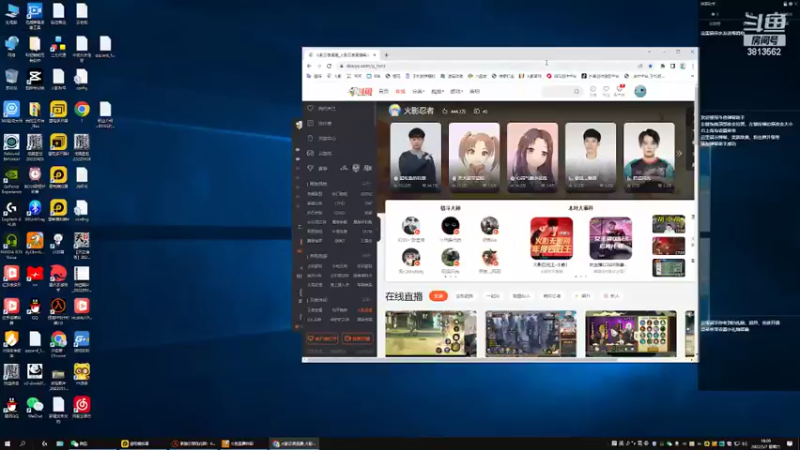This screenshot has height=450, width=800.
Task: Open the 鱼吧 nav item
Action: pyautogui.click(x=474, y=91)
